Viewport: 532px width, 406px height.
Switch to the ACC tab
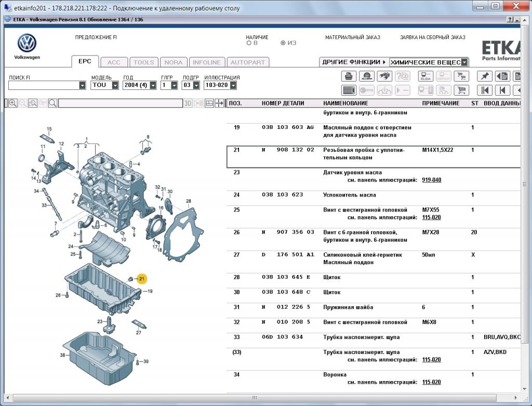click(114, 62)
